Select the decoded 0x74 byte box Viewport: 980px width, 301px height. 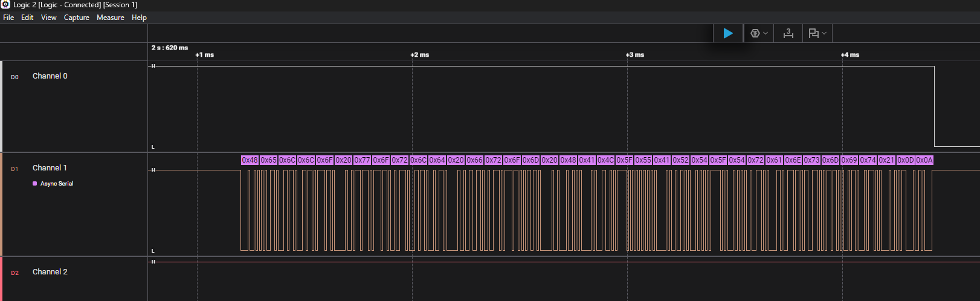coord(868,160)
